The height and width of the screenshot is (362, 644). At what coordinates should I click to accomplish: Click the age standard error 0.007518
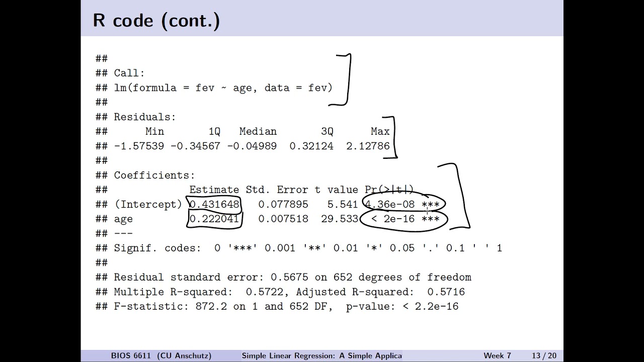click(x=283, y=219)
